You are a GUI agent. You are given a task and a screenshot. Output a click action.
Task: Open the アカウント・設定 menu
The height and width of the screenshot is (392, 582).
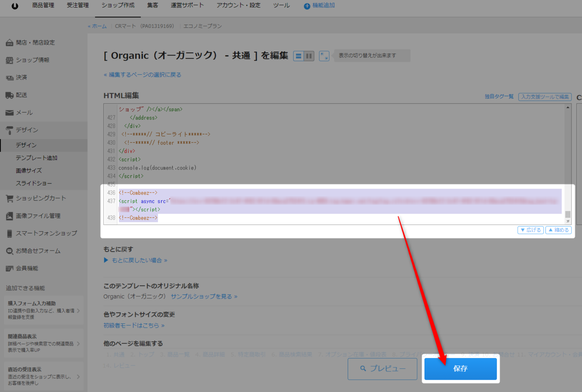click(x=238, y=5)
